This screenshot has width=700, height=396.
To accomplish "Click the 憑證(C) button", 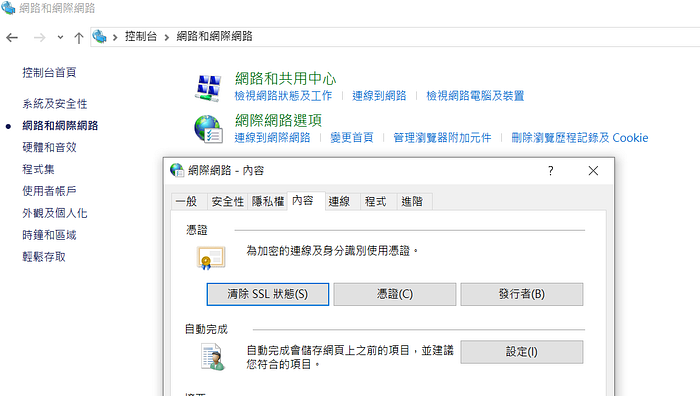I will [395, 294].
